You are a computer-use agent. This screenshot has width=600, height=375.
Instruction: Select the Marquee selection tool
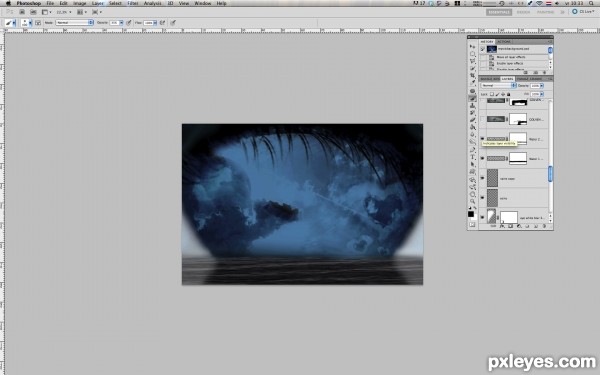[x=472, y=54]
